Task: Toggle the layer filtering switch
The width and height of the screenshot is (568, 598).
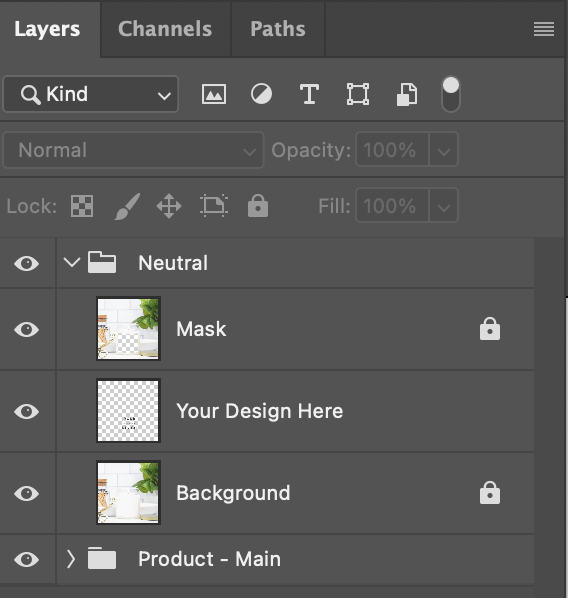Action: pyautogui.click(x=451, y=94)
